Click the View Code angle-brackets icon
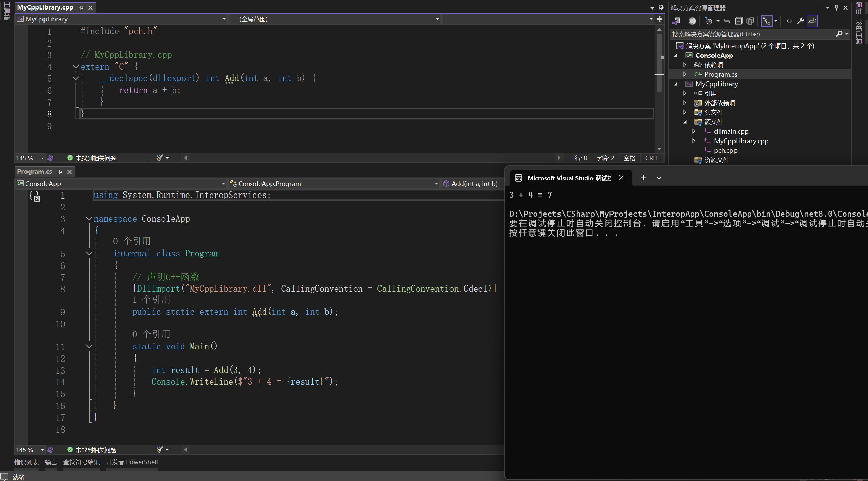868x481 pixels. (x=789, y=21)
